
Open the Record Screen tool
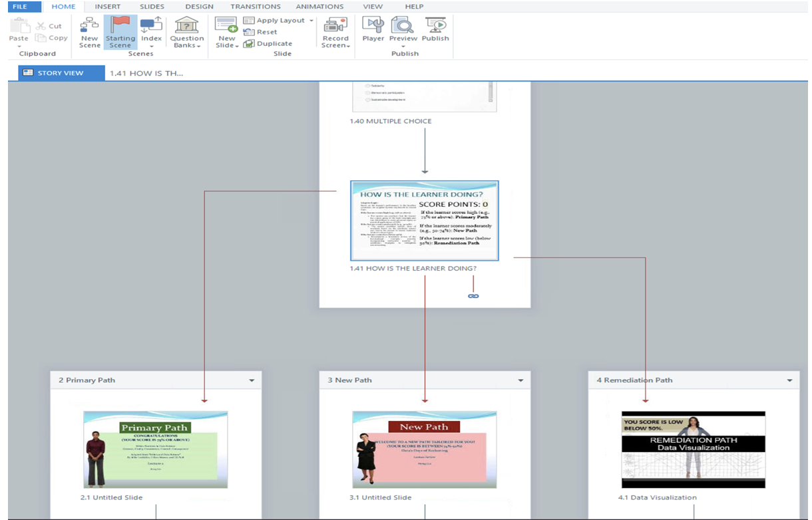tap(335, 27)
